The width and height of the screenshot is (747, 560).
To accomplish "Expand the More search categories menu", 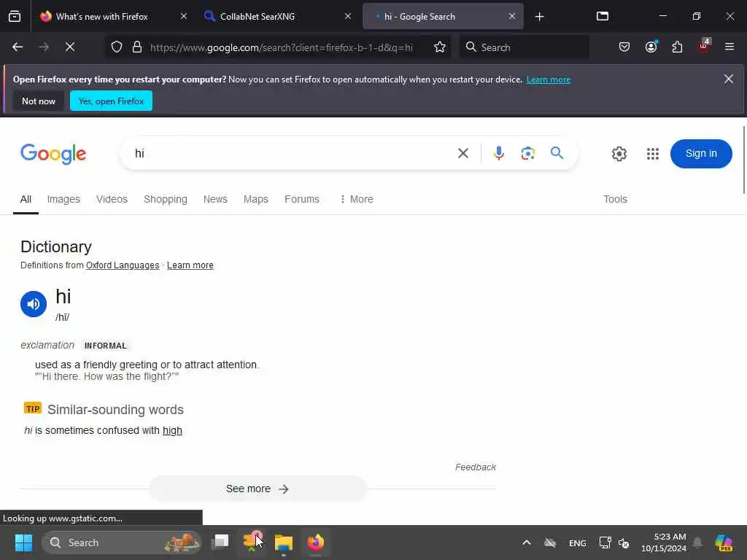I will point(356,199).
